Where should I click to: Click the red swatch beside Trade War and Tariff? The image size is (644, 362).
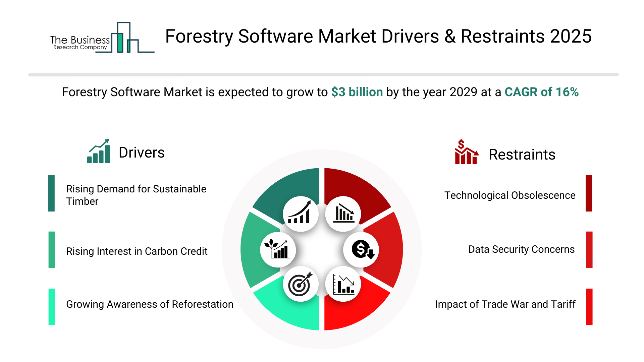589,307
